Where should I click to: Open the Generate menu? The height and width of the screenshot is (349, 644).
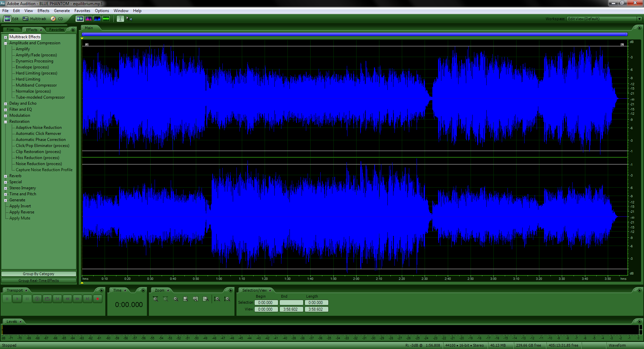click(62, 11)
